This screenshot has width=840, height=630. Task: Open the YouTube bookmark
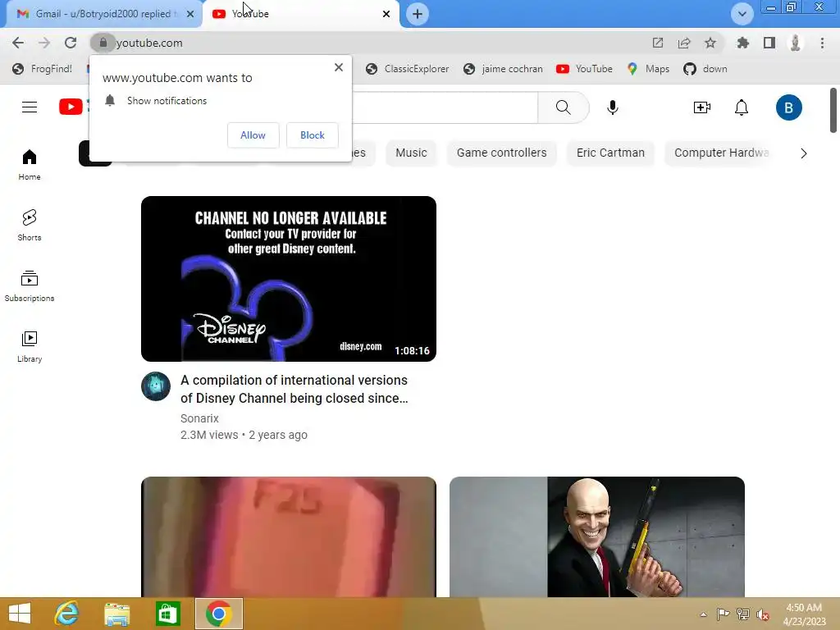click(584, 69)
